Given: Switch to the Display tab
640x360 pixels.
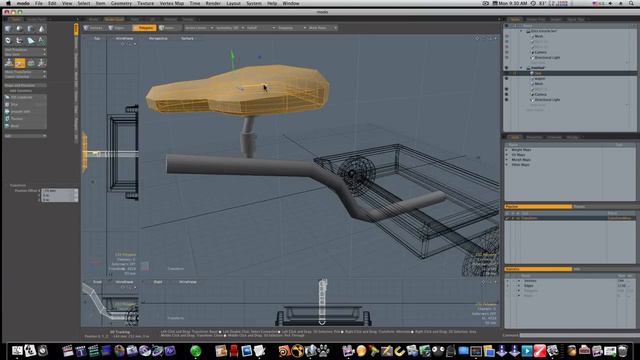Looking at the screenshot, I should pos(572,137).
